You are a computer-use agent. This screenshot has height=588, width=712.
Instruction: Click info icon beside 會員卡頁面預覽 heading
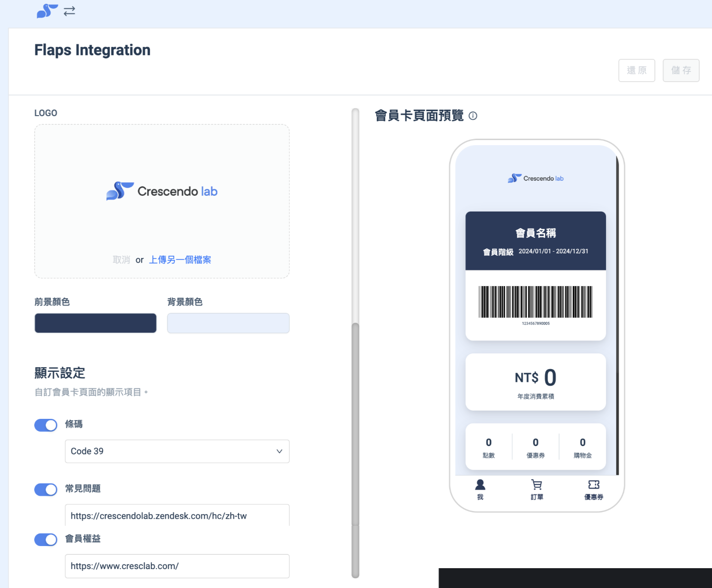point(473,116)
